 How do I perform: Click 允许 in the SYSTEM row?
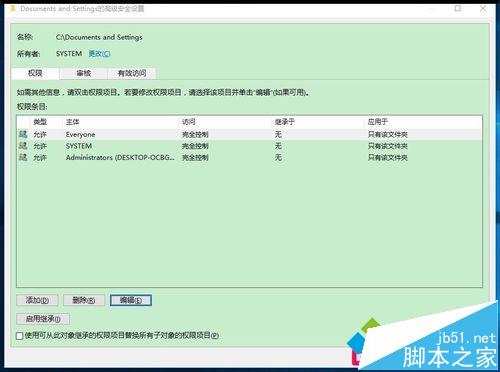(x=40, y=146)
